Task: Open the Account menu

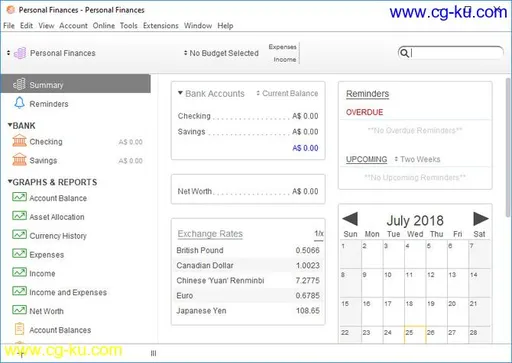Action: tap(73, 26)
